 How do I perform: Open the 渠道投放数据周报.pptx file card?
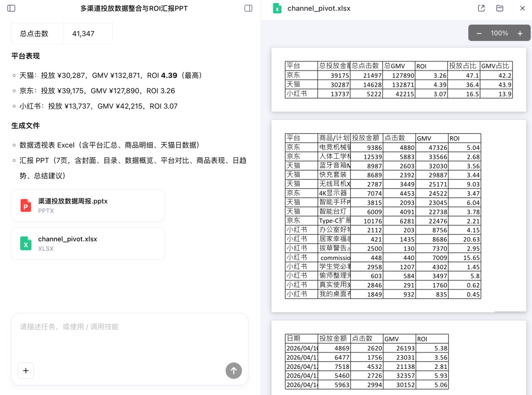[88, 206]
